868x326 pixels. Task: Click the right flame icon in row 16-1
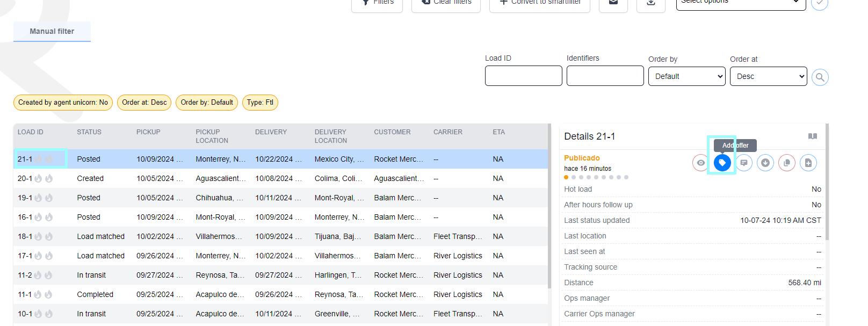click(x=49, y=217)
